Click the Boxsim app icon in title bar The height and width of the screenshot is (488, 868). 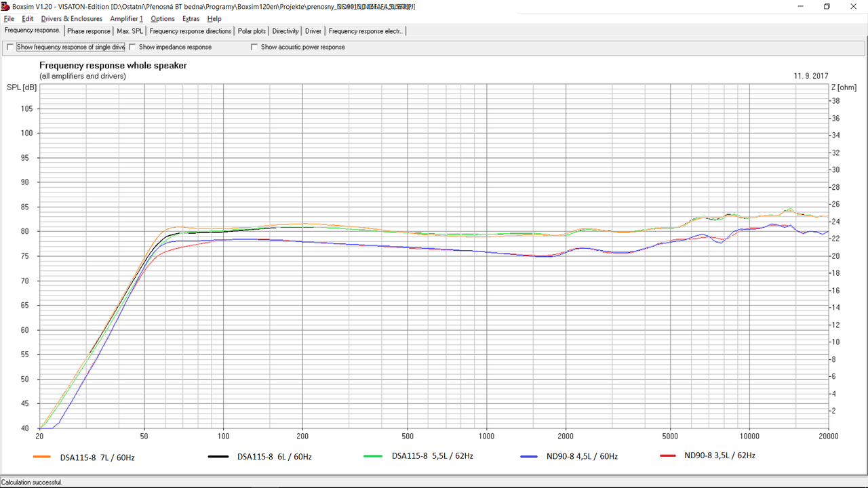(6, 6)
